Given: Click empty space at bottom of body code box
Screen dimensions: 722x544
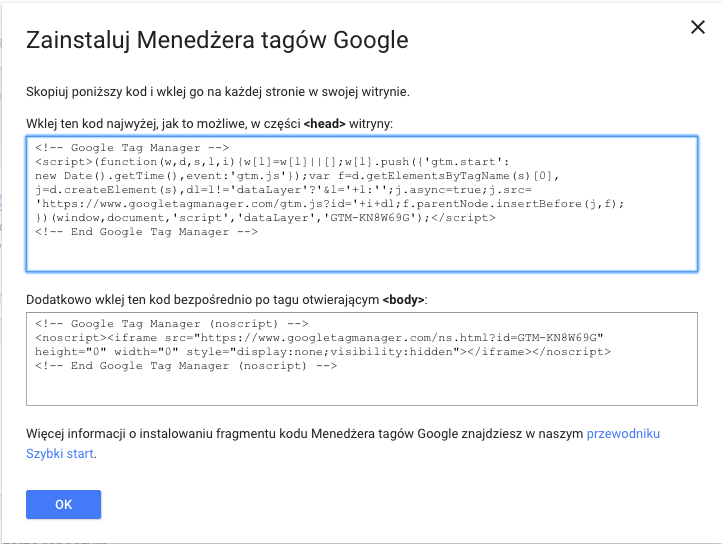Looking at the screenshot, I should [360, 390].
